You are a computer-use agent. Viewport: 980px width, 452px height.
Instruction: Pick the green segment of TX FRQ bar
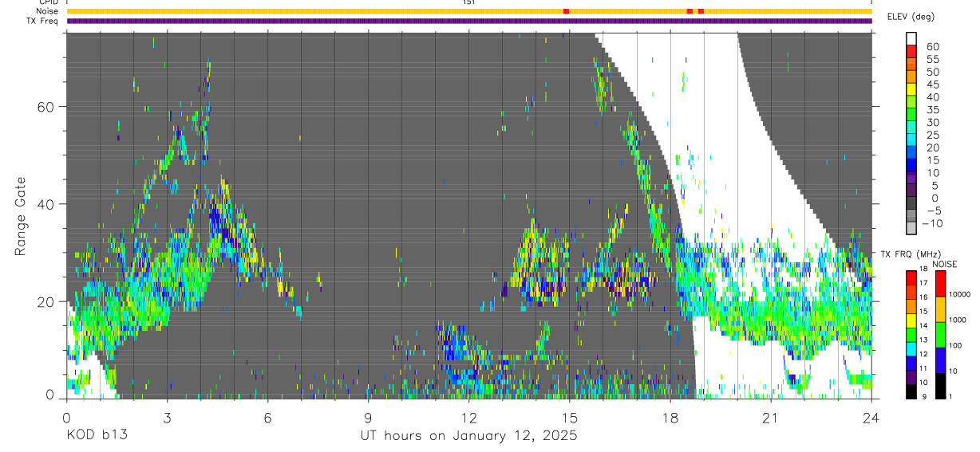pos(911,335)
